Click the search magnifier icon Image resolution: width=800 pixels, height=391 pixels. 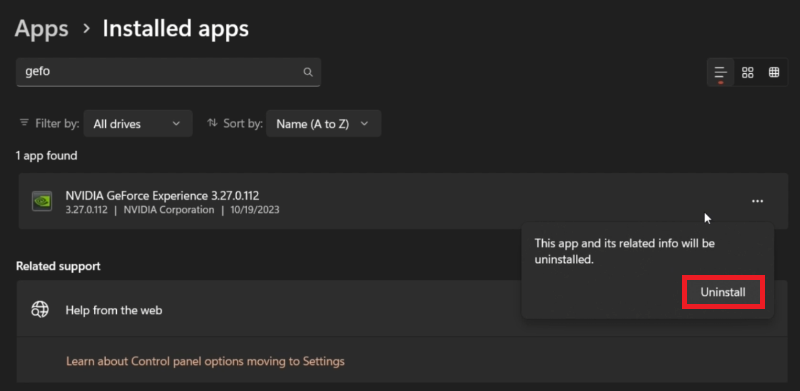click(x=308, y=72)
